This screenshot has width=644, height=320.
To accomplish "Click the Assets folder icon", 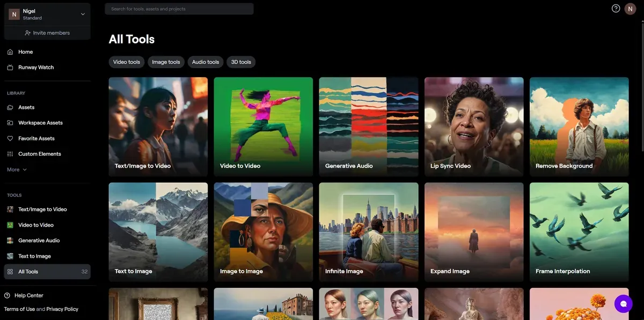I will coord(10,107).
